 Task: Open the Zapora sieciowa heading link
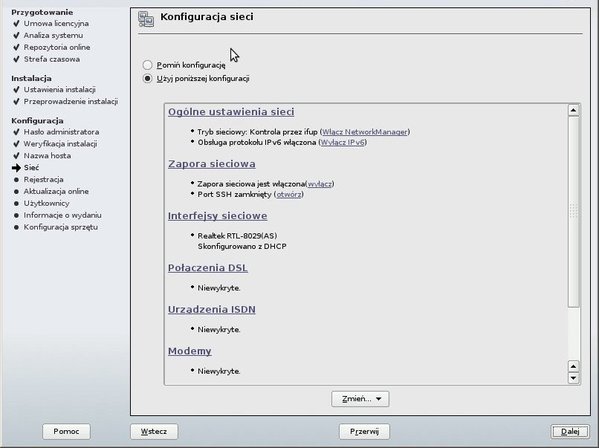[212, 164]
